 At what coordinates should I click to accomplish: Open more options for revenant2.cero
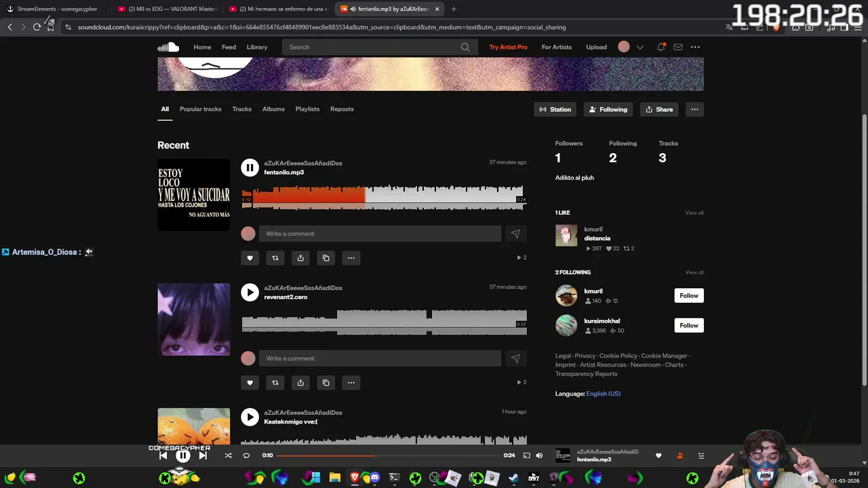(x=351, y=382)
